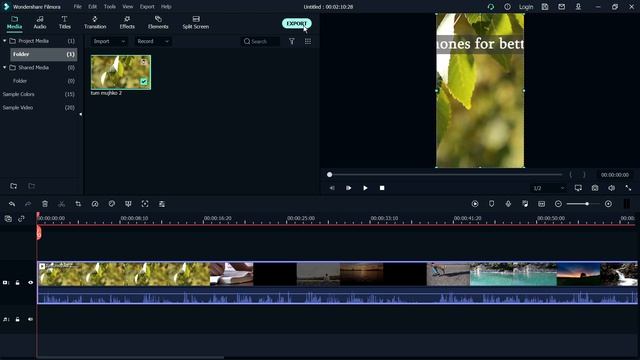This screenshot has width=640, height=360.
Task: Toggle the auto ripple link icon
Action: point(22,219)
